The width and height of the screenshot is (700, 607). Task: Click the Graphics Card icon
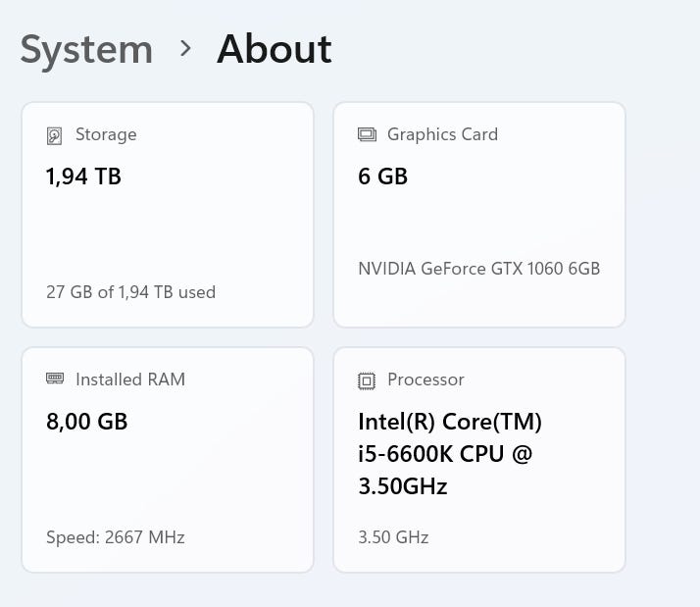click(x=367, y=134)
